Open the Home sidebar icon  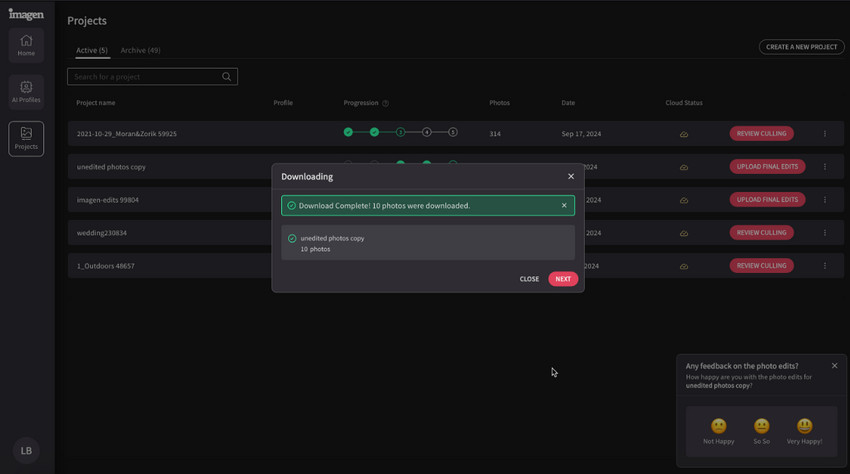pyautogui.click(x=26, y=45)
